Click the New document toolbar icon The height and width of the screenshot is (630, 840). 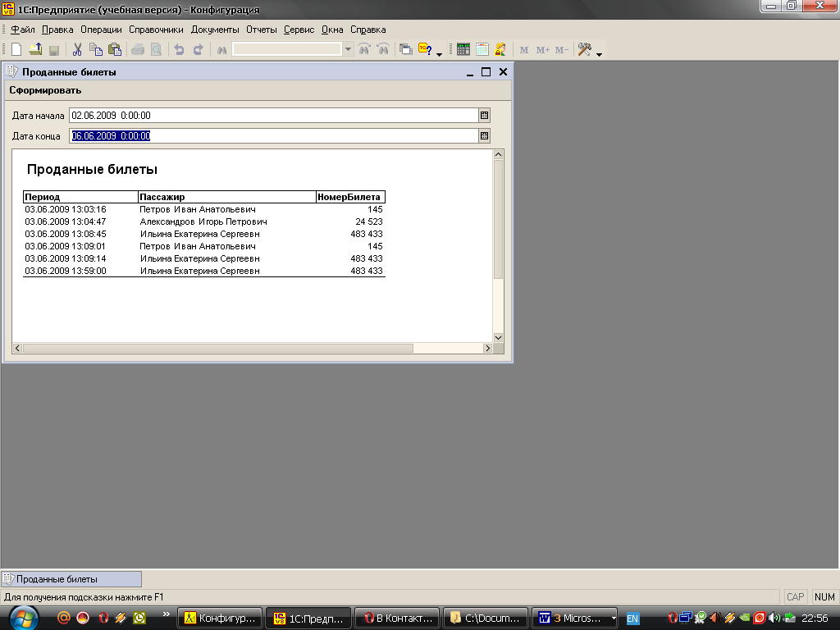click(16, 49)
